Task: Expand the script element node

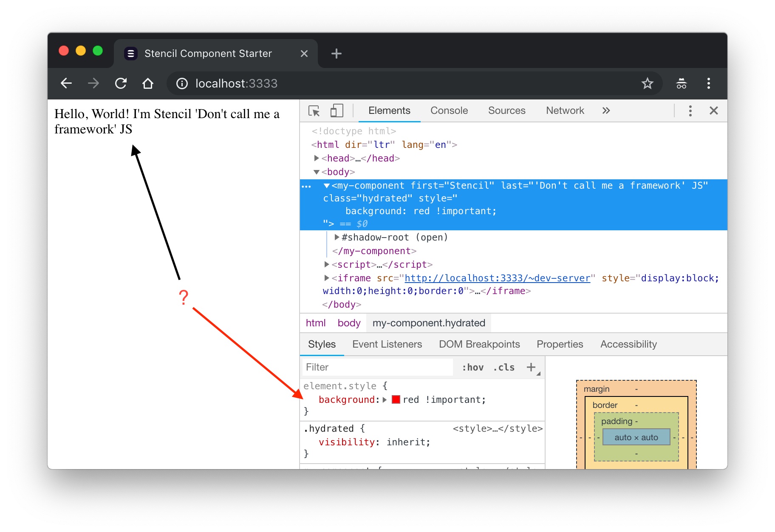Action: point(327,264)
